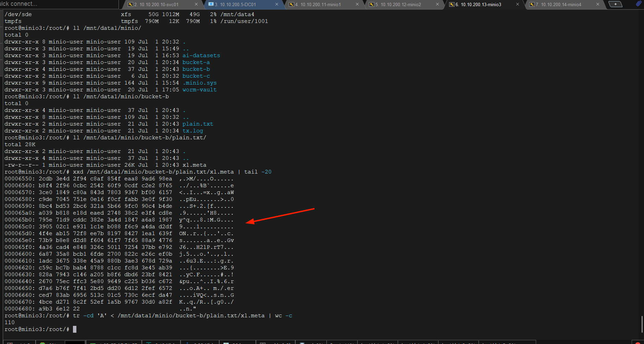Click hex offset 00006680 last line

pyautogui.click(x=100, y=309)
